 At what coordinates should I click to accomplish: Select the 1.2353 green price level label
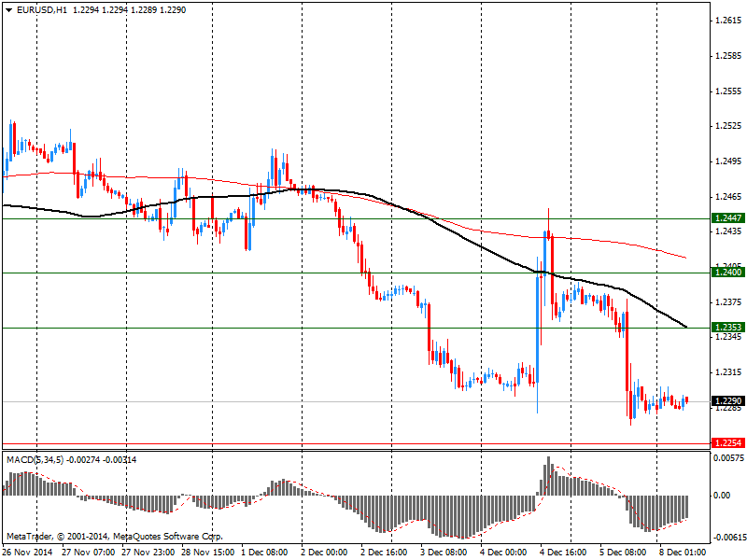pos(728,328)
